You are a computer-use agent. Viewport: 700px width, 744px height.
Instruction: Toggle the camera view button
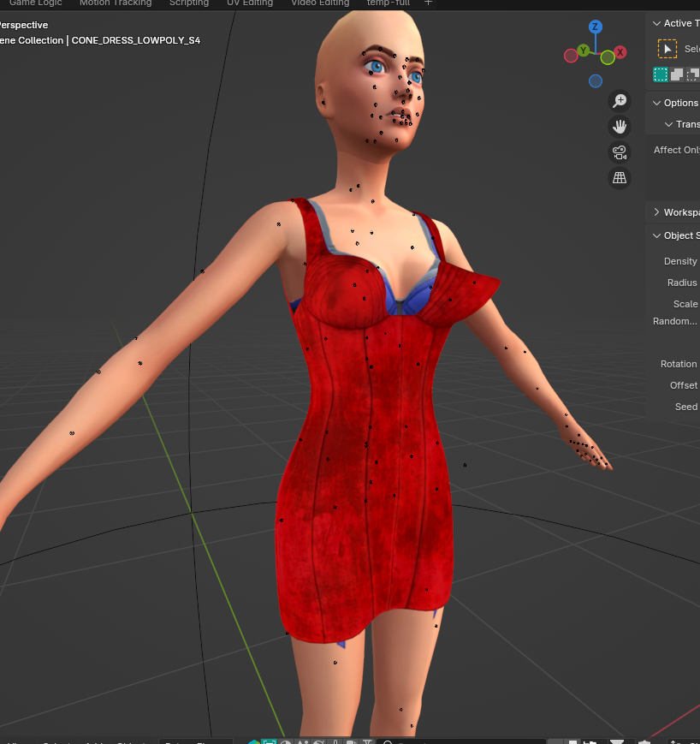click(x=620, y=152)
